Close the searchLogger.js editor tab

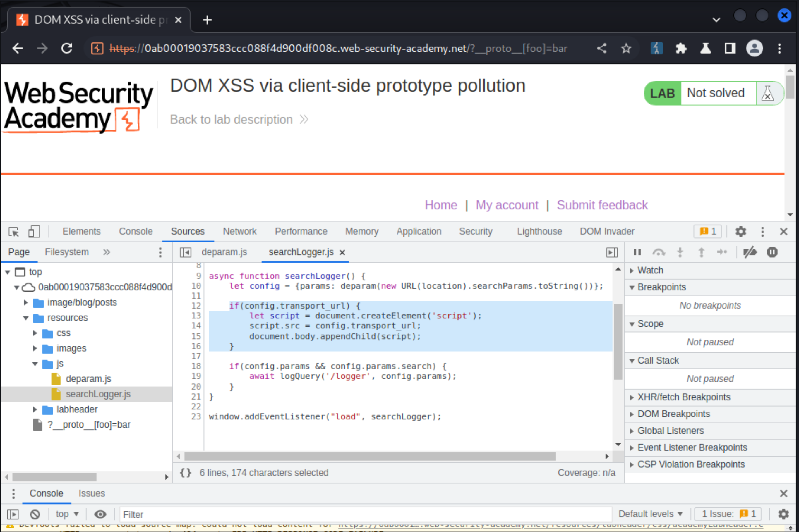point(342,252)
